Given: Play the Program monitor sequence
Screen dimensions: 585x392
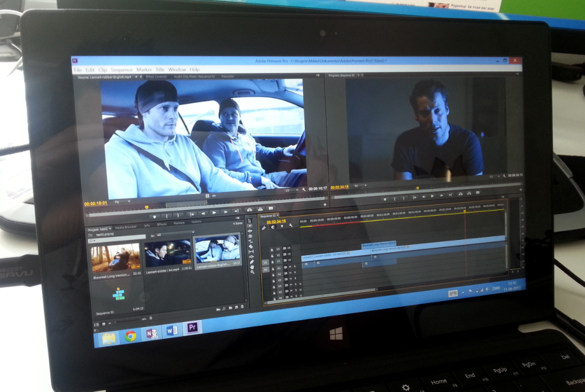Looking at the screenshot, I should tap(432, 196).
